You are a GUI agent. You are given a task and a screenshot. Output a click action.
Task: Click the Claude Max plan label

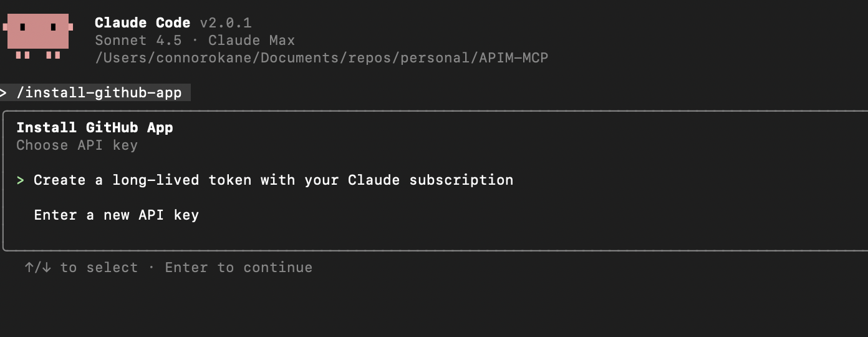pos(251,41)
